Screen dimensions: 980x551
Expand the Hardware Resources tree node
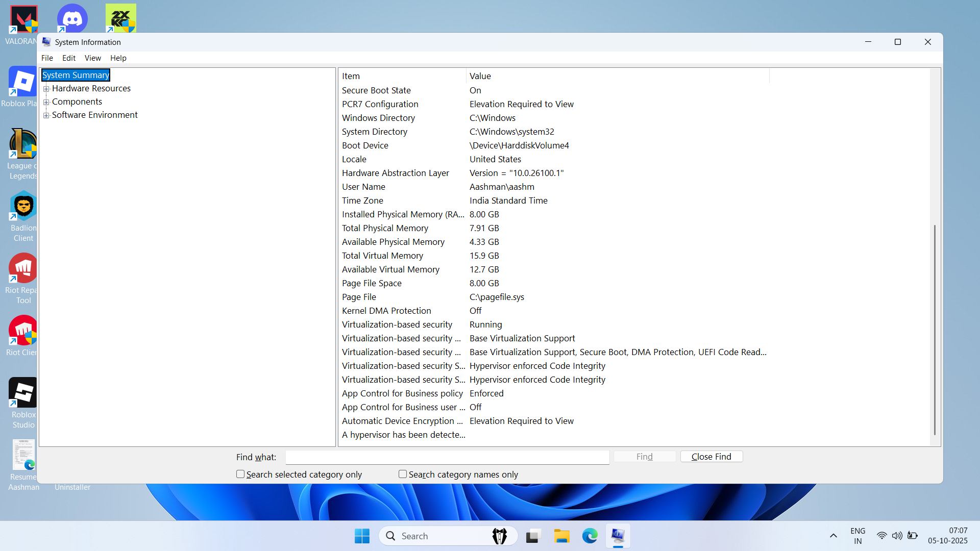[46, 89]
